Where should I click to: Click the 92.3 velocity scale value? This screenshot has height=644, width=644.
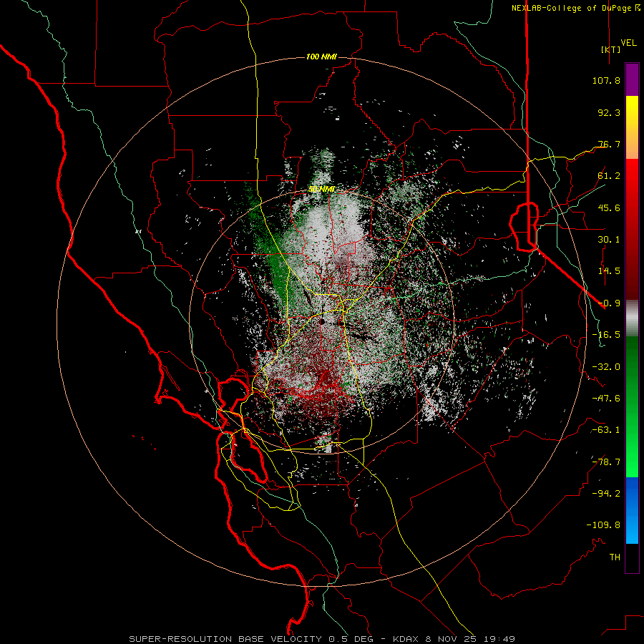[609, 112]
